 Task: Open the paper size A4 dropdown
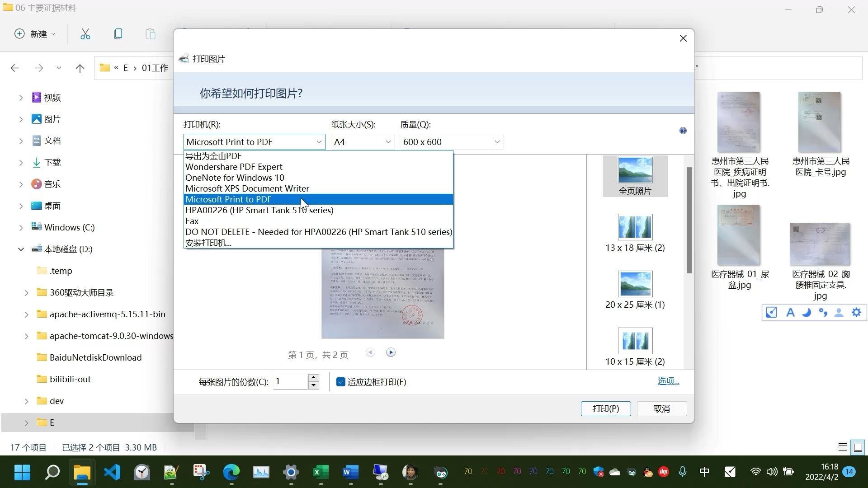click(362, 142)
